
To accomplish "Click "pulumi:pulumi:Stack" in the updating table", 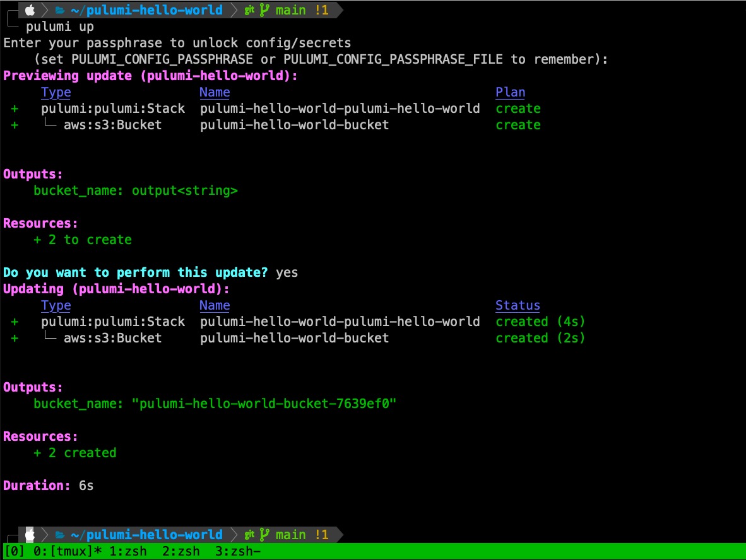I will 113,322.
